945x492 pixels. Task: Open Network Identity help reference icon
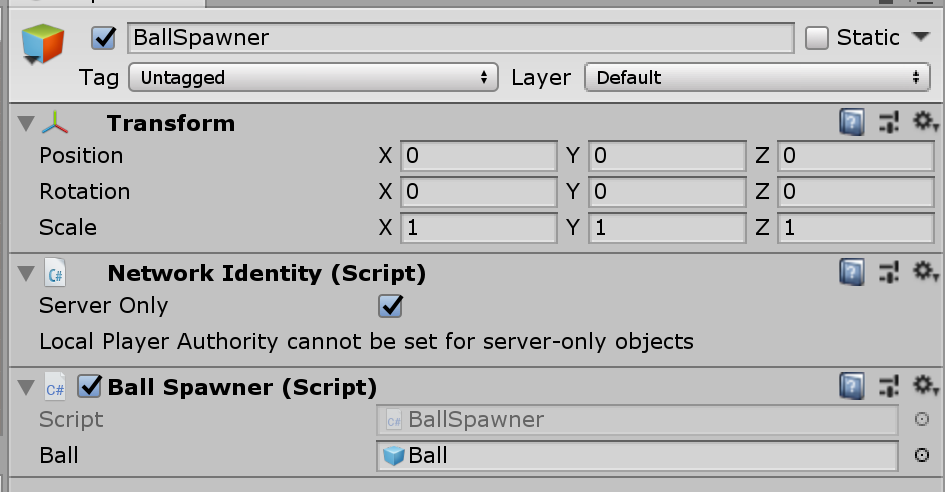(851, 272)
